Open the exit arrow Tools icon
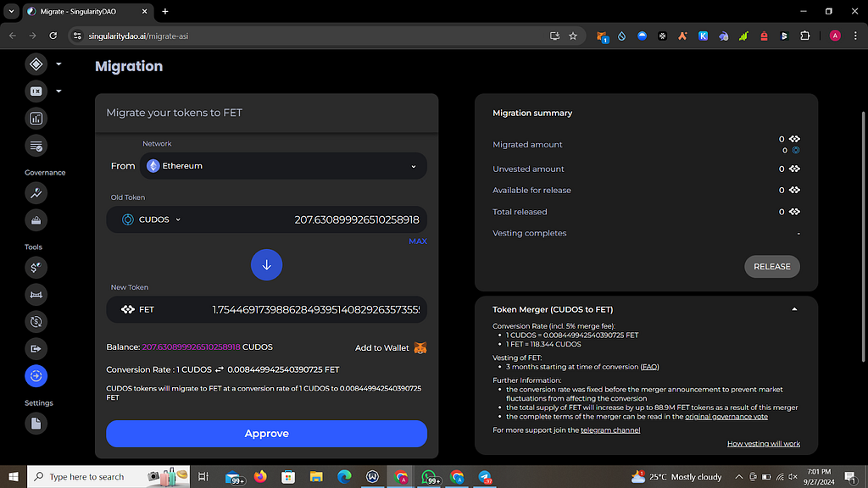Screen dimensions: 868x488 tap(36, 348)
